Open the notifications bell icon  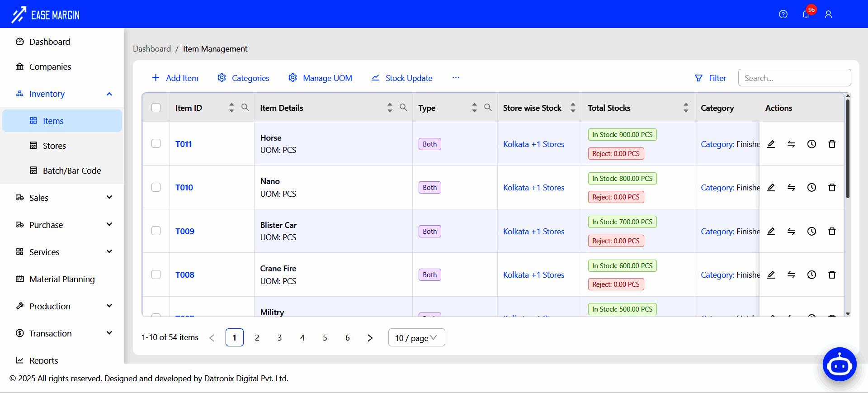[806, 14]
